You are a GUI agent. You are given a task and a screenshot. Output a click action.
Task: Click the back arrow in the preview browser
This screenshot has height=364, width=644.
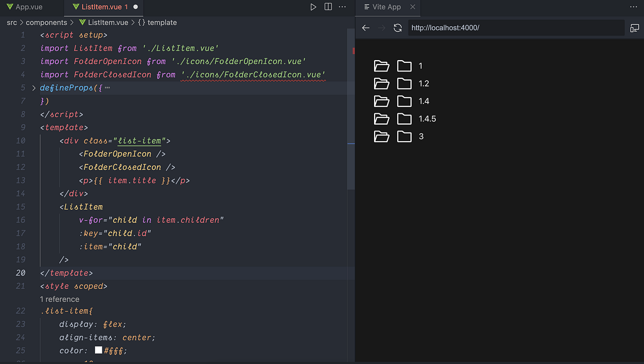pos(365,27)
